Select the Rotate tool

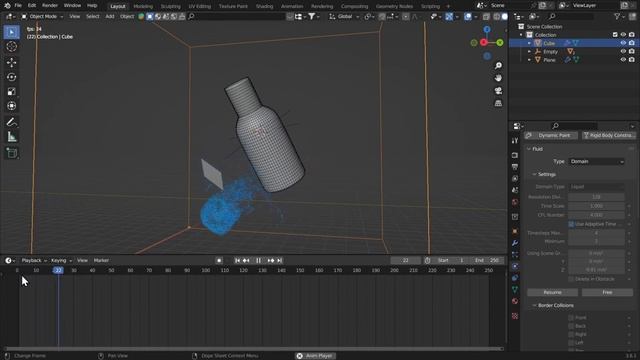[11, 77]
